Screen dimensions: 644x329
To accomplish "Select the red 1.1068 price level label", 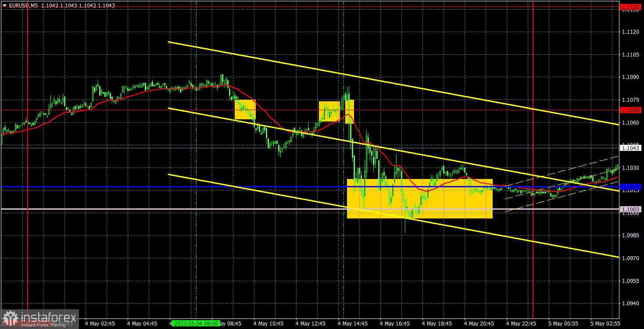I will tap(631, 110).
